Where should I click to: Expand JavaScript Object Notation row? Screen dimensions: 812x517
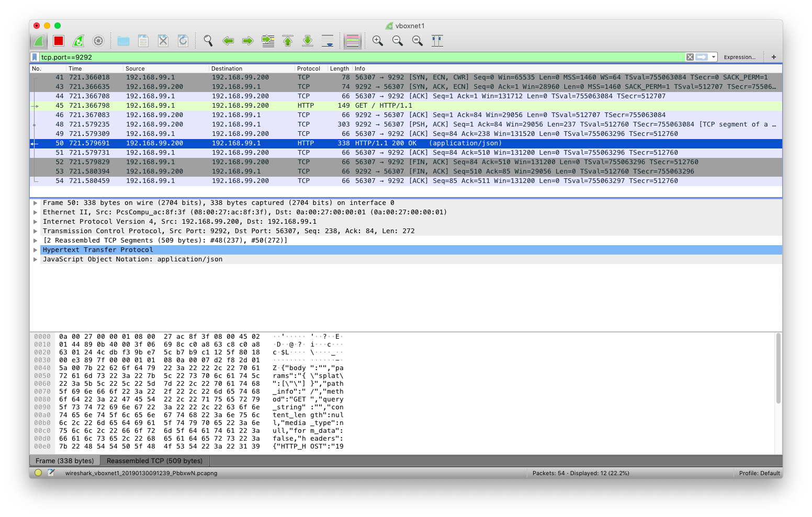pos(35,259)
